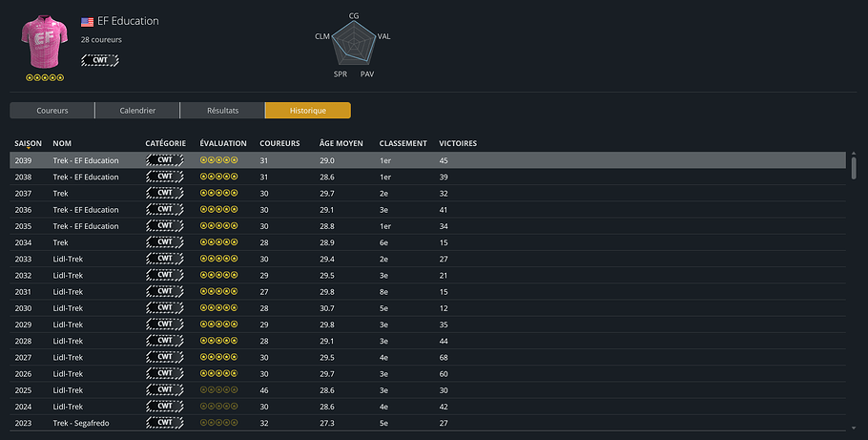868x440 pixels.
Task: Click the pentagon radar chart of team strengths
Action: pyautogui.click(x=353, y=43)
